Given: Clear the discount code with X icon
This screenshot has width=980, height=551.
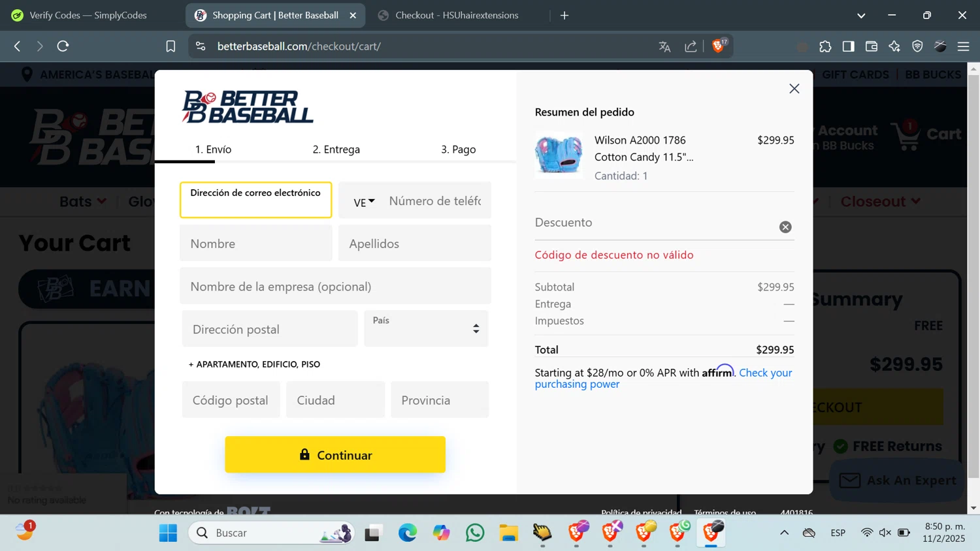Looking at the screenshot, I should pyautogui.click(x=785, y=227).
